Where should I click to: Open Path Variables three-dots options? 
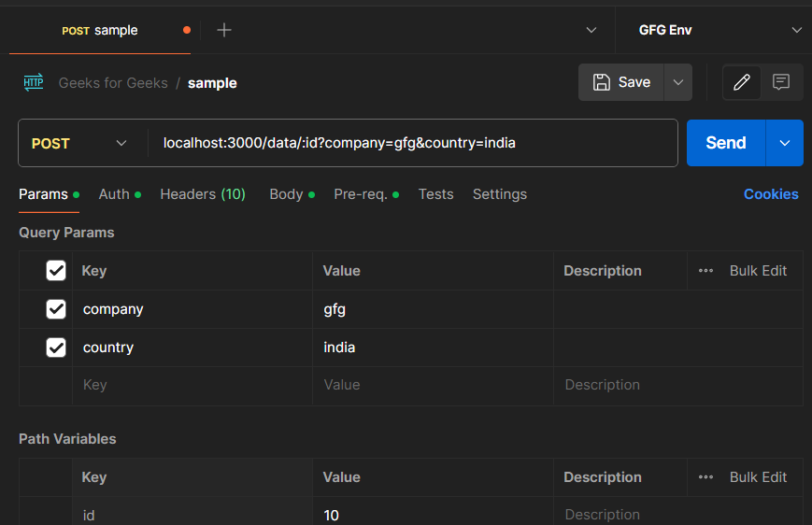pyautogui.click(x=706, y=477)
